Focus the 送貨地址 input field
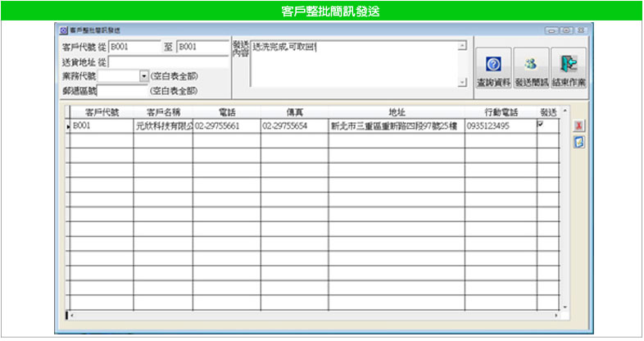The image size is (644, 341). 168,61
